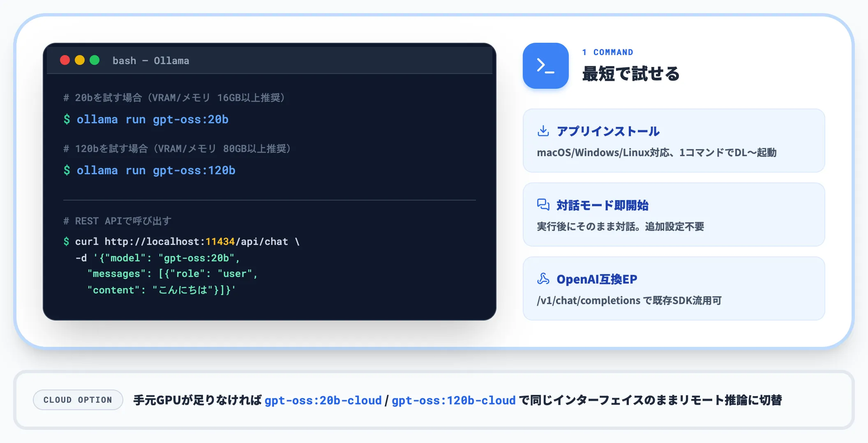Click the /v1/chat/completions description text

tap(629, 300)
